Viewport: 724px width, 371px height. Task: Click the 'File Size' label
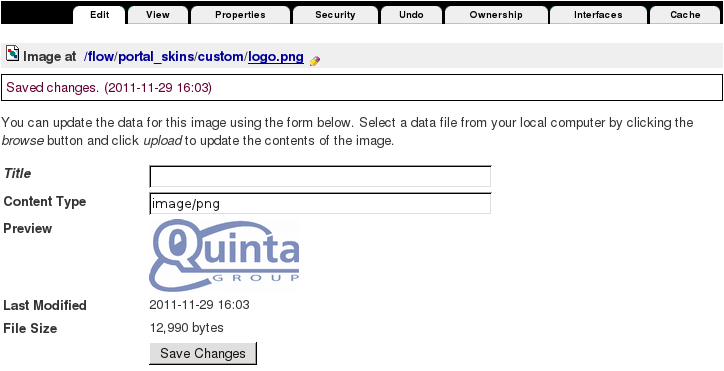click(30, 328)
